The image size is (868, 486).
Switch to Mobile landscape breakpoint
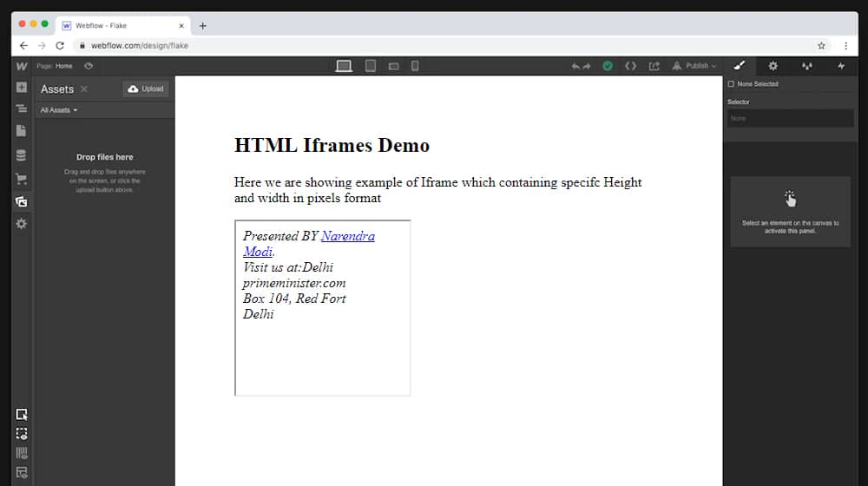[393, 67]
